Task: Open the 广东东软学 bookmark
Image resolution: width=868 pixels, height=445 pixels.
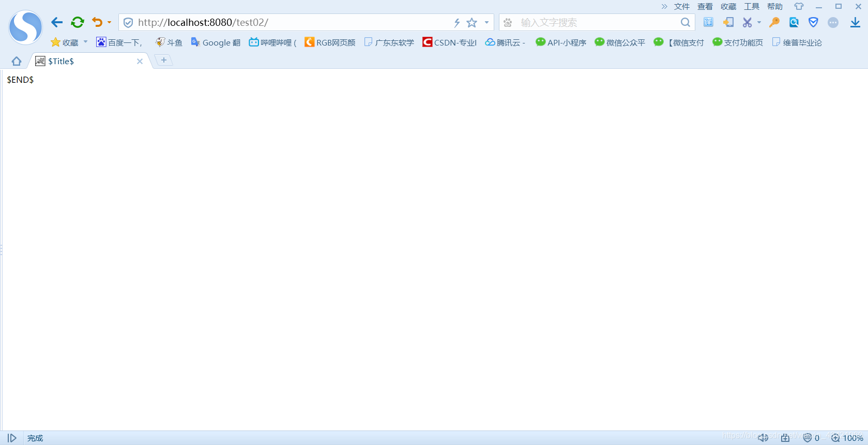Action: [389, 42]
